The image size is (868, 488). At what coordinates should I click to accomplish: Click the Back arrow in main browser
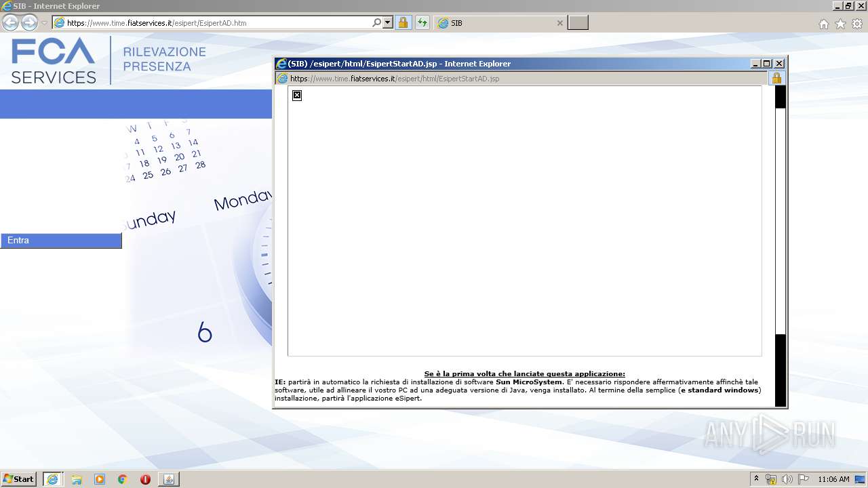[10, 23]
